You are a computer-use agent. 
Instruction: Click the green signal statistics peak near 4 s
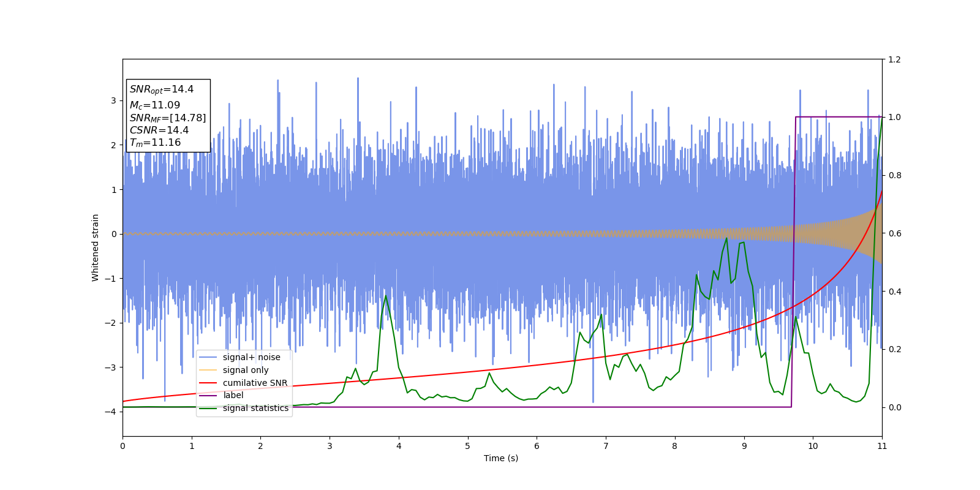point(385,296)
